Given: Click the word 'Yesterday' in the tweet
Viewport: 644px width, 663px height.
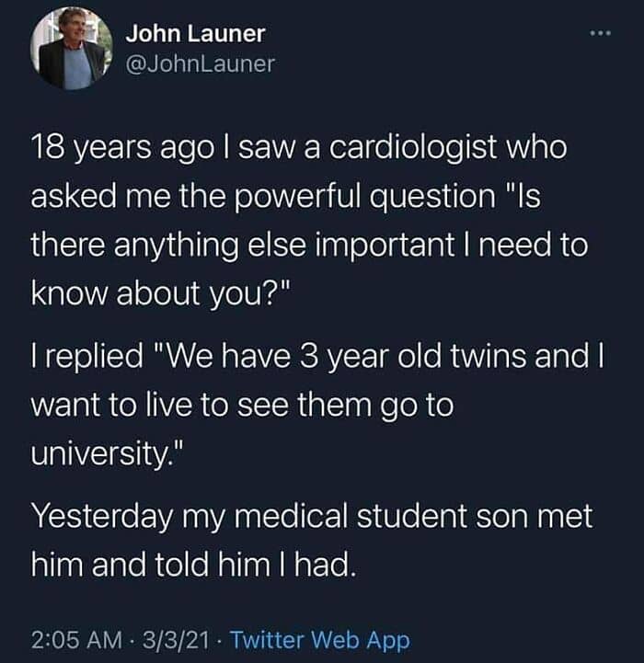Looking at the screenshot, I should click(103, 516).
